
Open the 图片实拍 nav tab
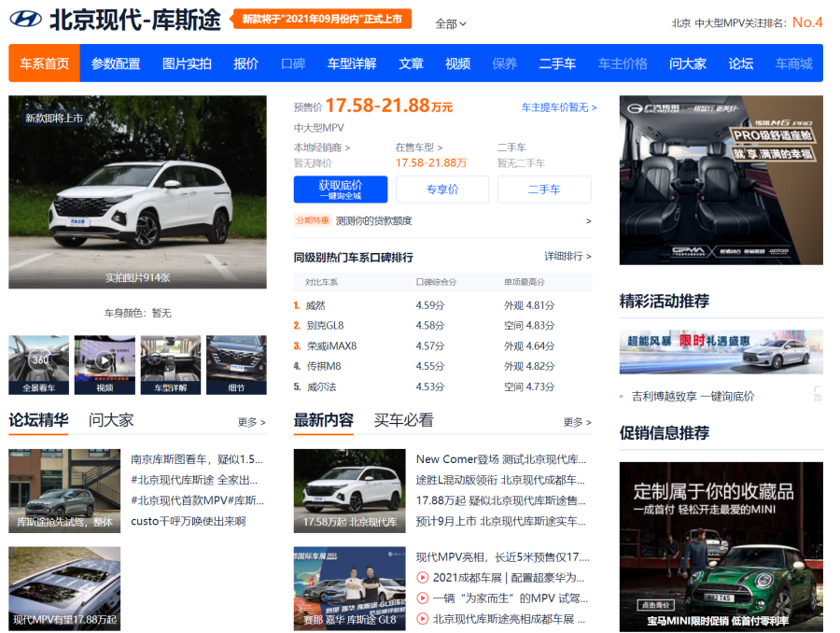point(187,63)
